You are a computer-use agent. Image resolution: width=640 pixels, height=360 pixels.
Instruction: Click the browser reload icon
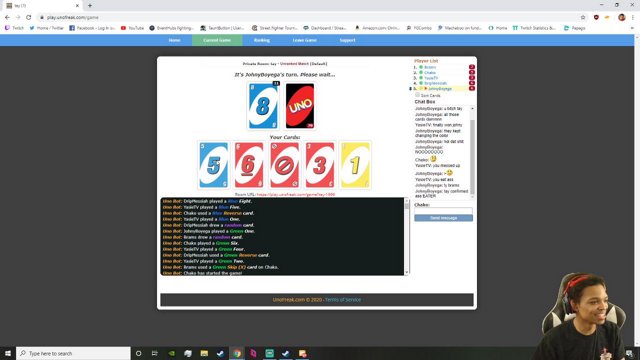[x=29, y=18]
